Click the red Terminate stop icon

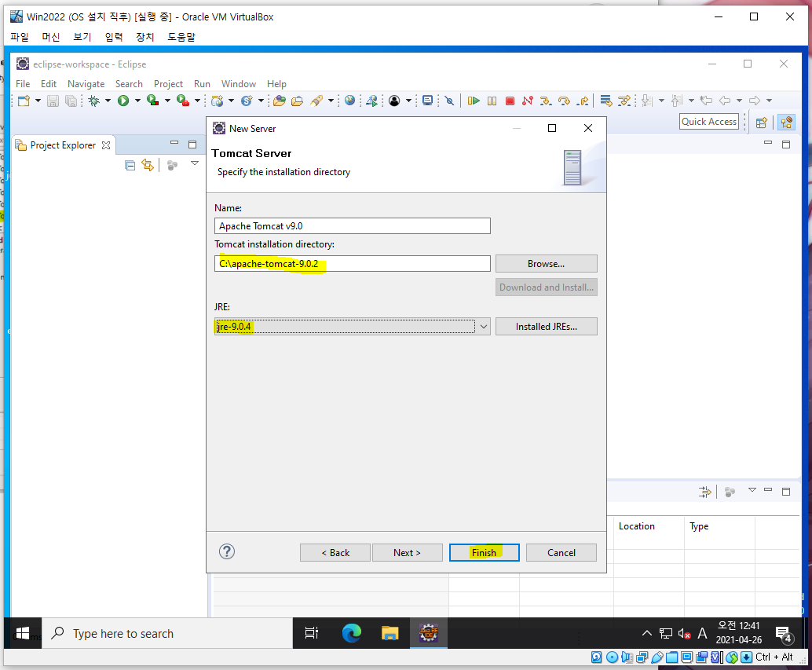[510, 101]
